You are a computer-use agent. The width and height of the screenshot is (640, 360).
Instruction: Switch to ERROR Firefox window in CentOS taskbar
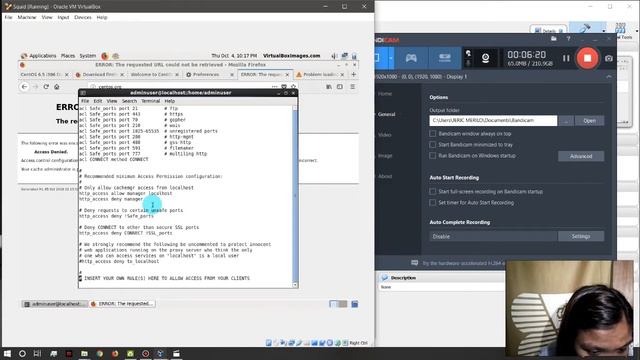(x=122, y=304)
